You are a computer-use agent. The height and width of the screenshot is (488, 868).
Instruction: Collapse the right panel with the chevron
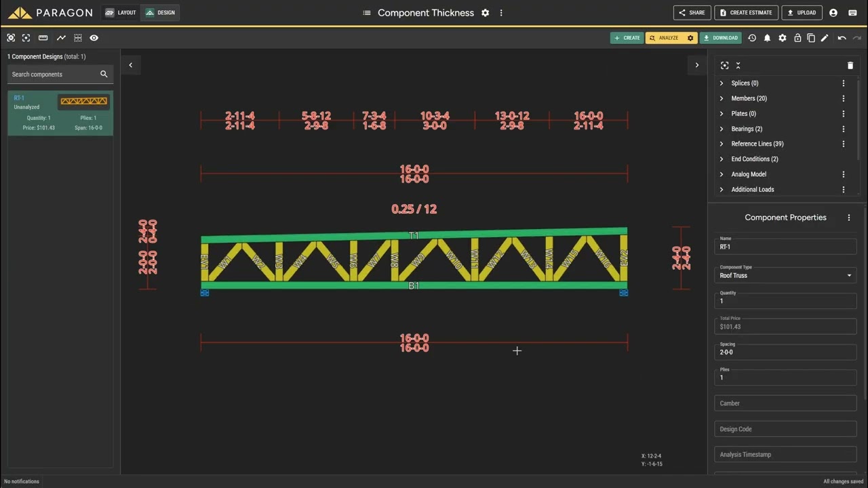click(696, 65)
